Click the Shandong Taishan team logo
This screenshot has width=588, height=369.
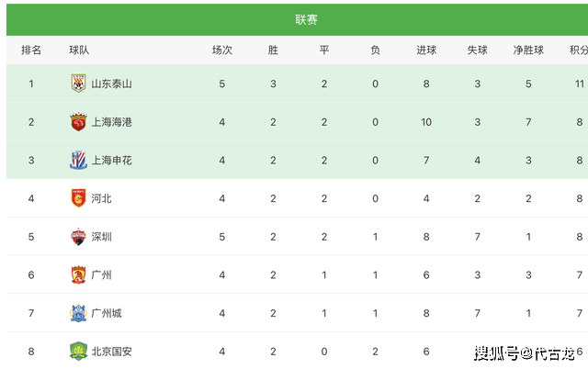[78, 84]
